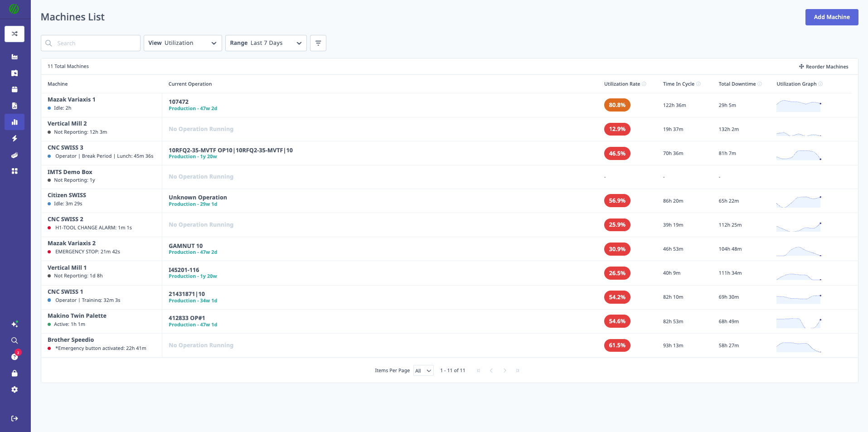Open search from the sidebar magnifier icon
Image resolution: width=868 pixels, height=432 pixels.
(15, 340)
